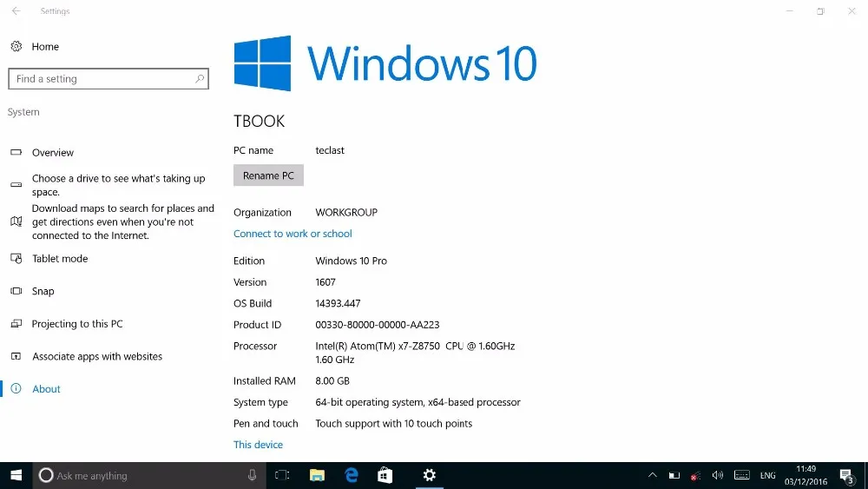
Task: Follow the Connect to work or school link
Action: pos(293,234)
